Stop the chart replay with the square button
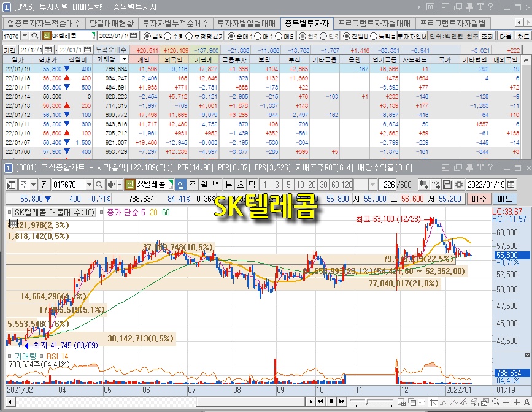The width and height of the screenshot is (532, 412). pos(331,402)
